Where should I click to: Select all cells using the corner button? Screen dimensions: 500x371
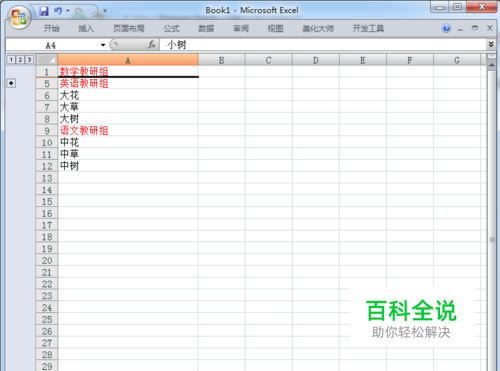47,60
